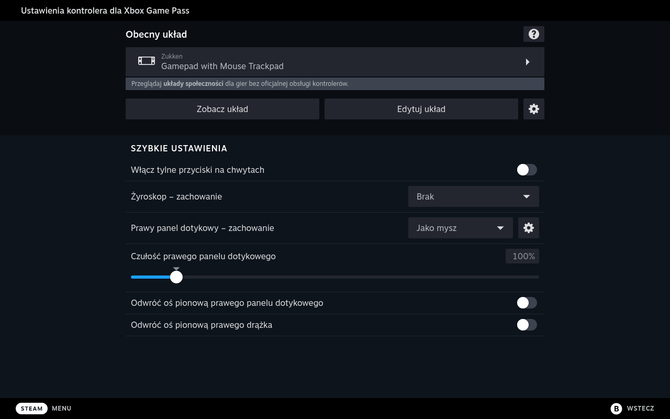Viewport: 670px width, 419px height.
Task: Click the Czułość prawego panelu dotykowego label
Action: 203,256
